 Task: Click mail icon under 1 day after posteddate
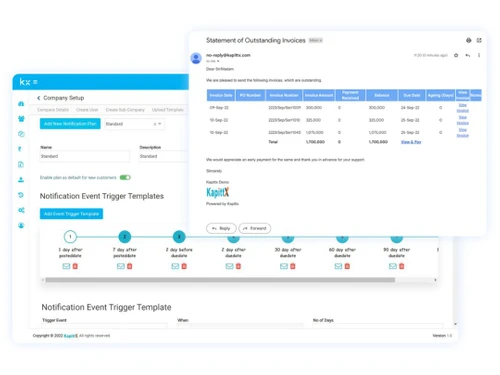tap(66, 266)
